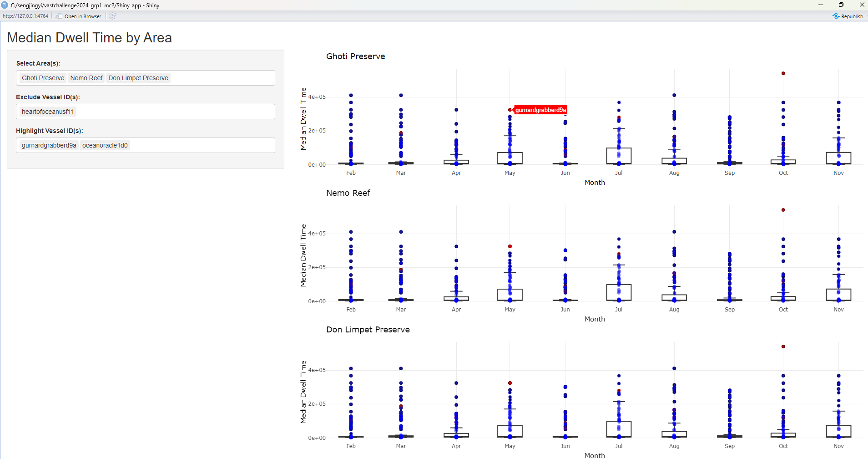Click the May box in Nemo Reef plot

coord(510,295)
